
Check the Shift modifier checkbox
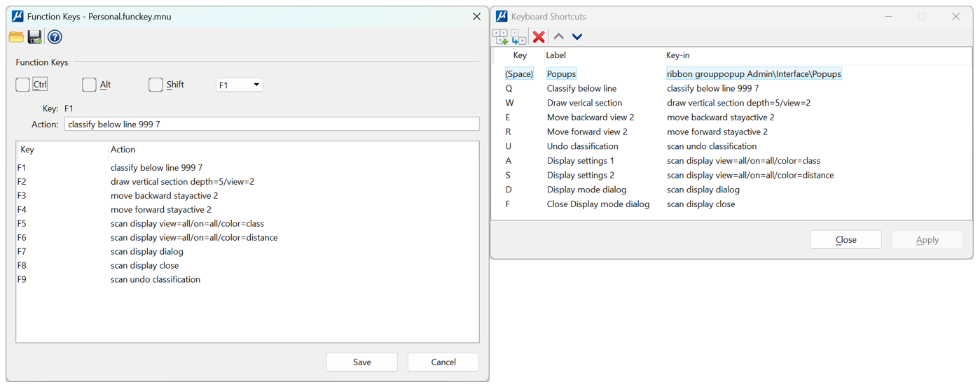pyautogui.click(x=156, y=85)
